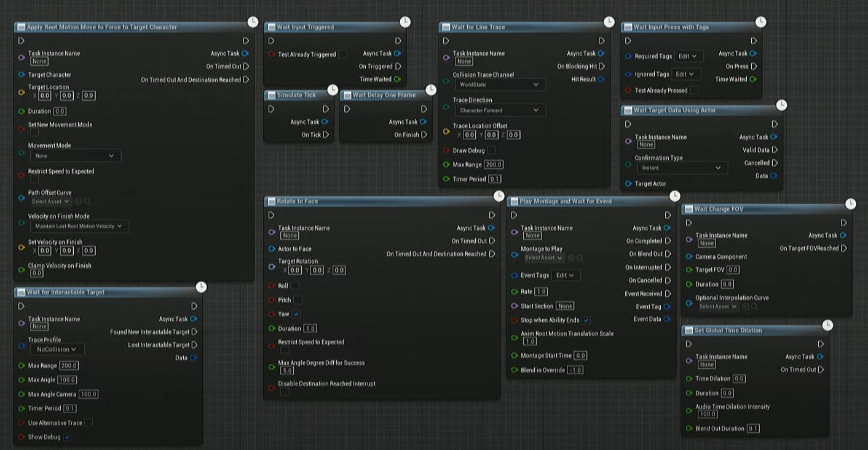868x450 pixels.
Task: Open the Confirmation Type dropdown
Action: tap(681, 168)
